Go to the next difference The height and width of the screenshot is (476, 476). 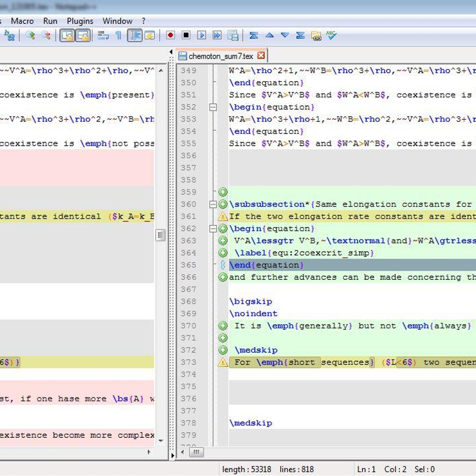(284, 35)
